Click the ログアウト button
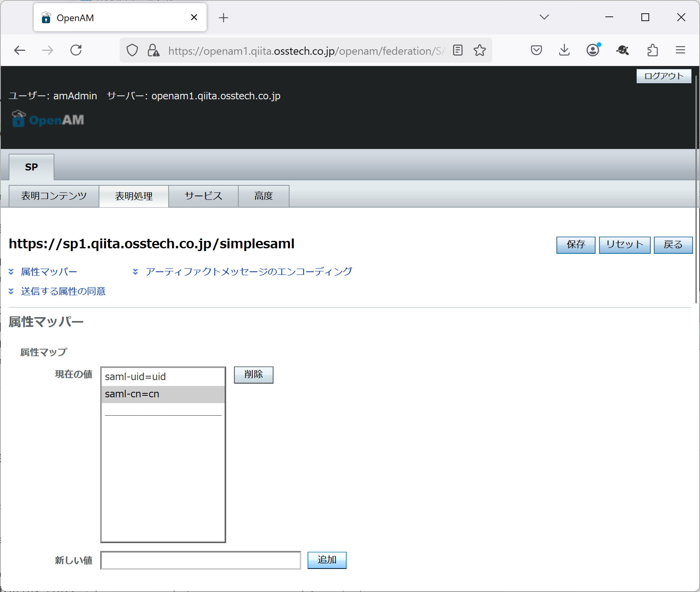Viewport: 700px width, 592px height. coord(664,76)
